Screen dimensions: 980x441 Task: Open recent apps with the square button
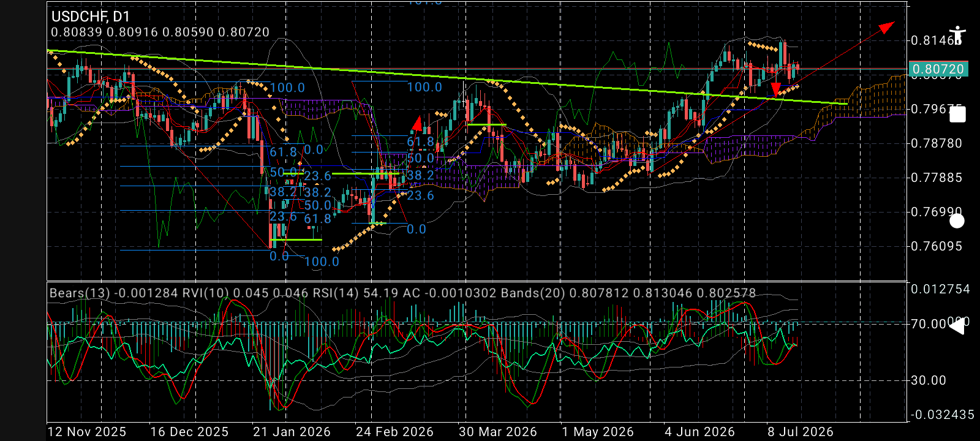click(957, 115)
